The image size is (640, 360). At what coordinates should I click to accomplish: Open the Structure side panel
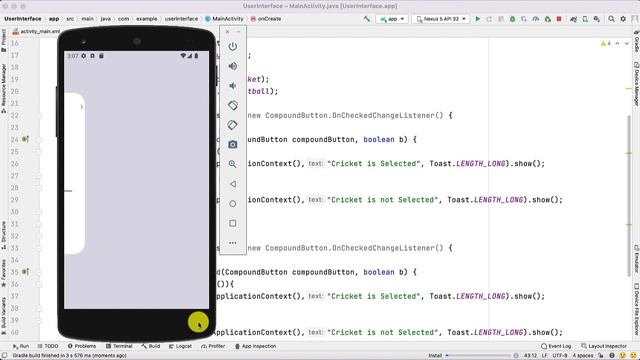click(x=4, y=235)
